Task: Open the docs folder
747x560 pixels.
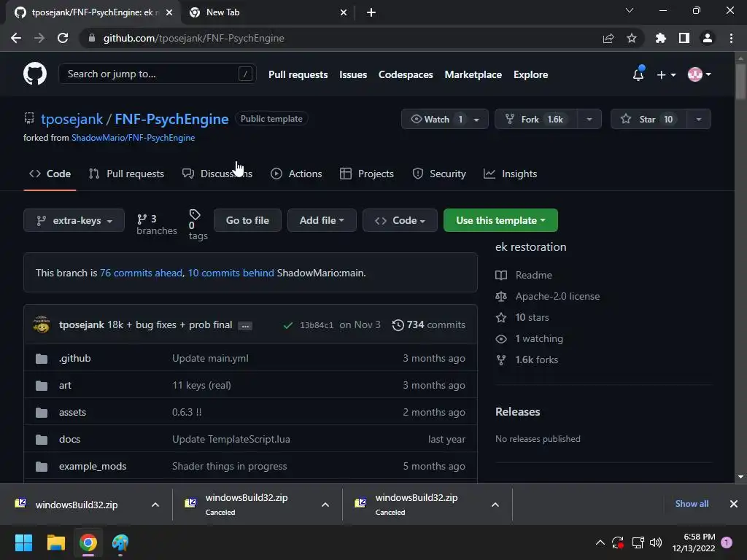Action: [69, 439]
